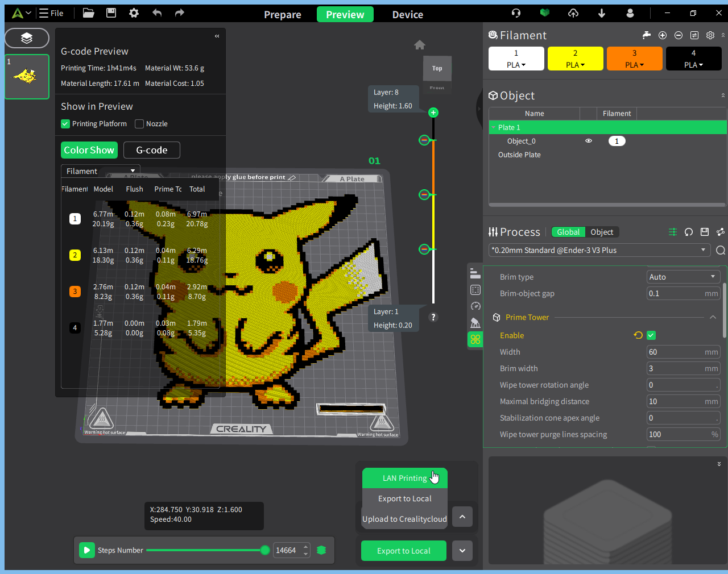728x574 pixels.
Task: Reset the camera with the home icon
Action: (x=420, y=45)
